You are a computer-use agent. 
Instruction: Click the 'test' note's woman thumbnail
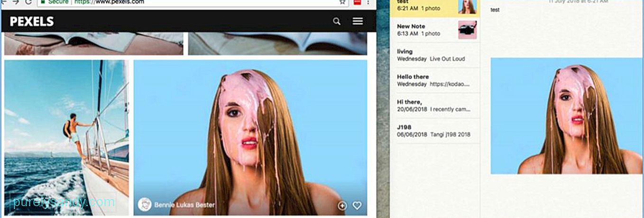click(x=467, y=6)
